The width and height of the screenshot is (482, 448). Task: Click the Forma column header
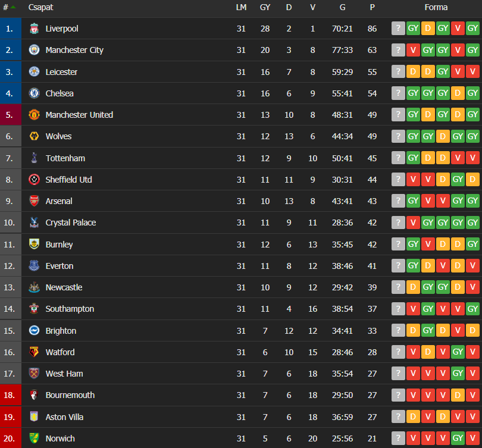tap(436, 7)
